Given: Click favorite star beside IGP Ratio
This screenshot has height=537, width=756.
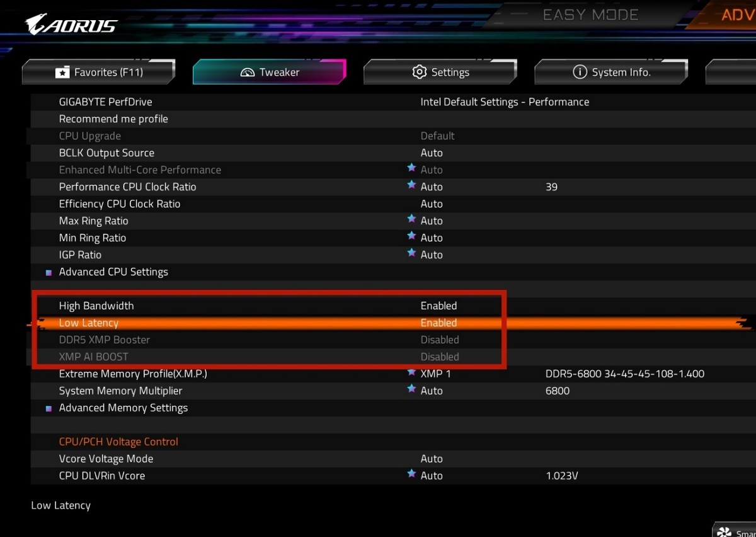Looking at the screenshot, I should [x=411, y=253].
